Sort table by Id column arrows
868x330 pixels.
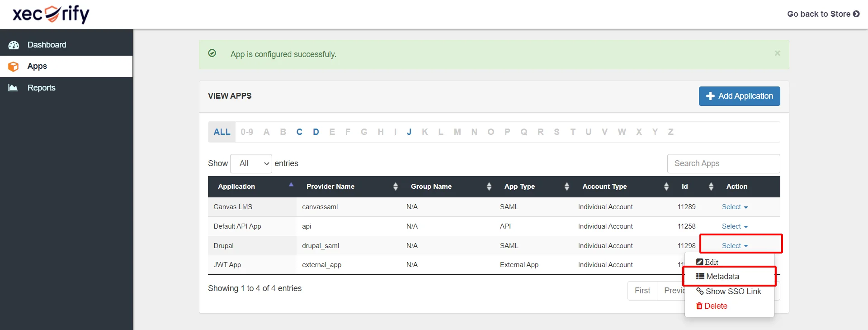pyautogui.click(x=711, y=187)
